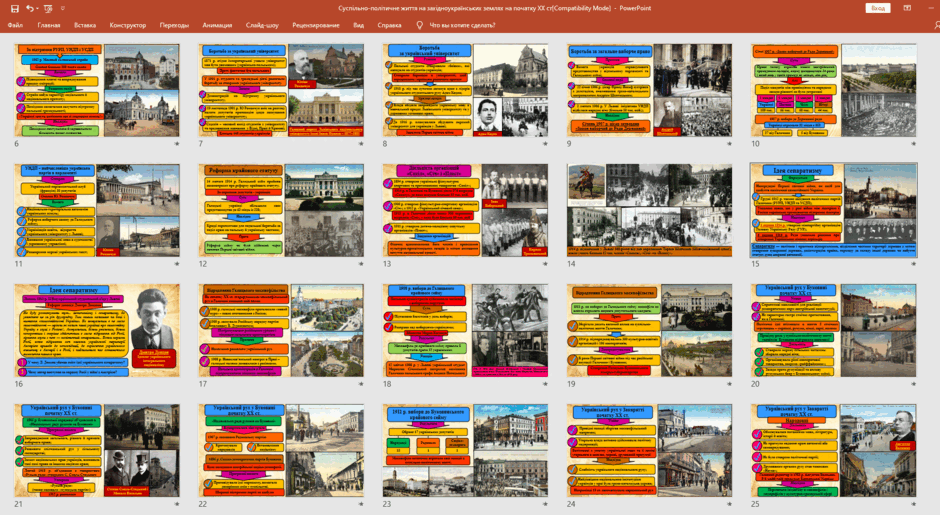Select slide 15 'Ідея сепаратизму' thumbnail
940x515 pixels.
833,210
